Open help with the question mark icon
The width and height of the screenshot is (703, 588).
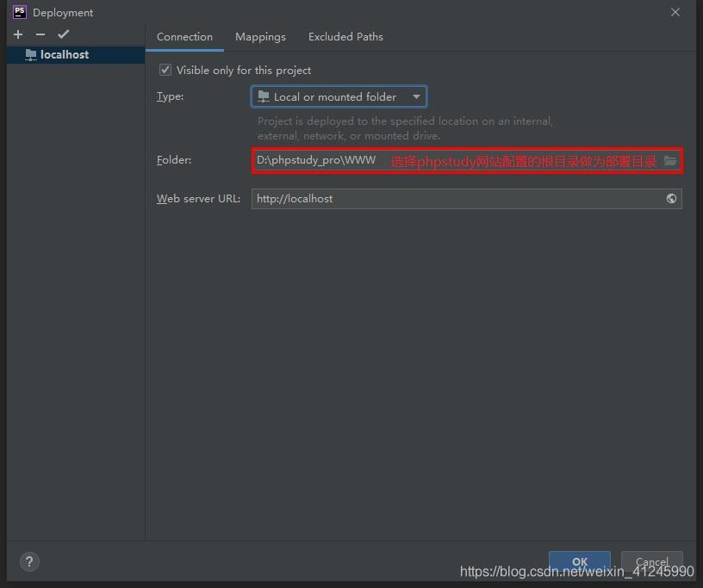28,561
